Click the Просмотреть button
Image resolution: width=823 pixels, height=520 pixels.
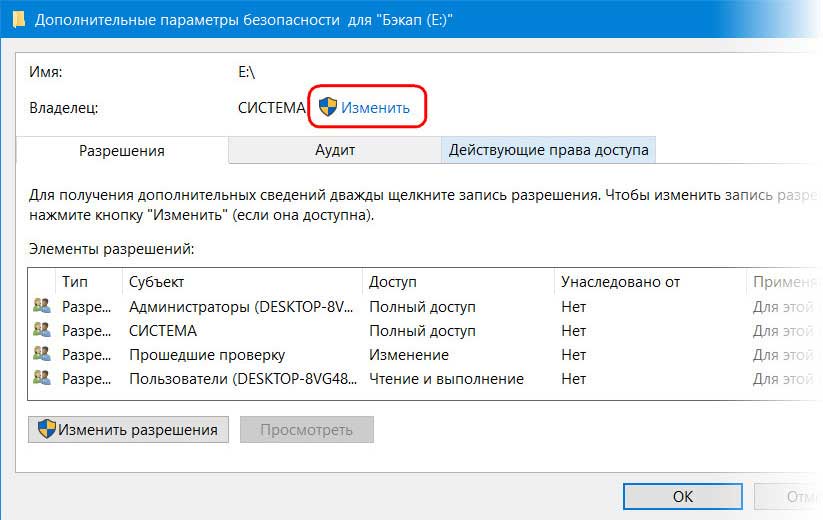[306, 430]
